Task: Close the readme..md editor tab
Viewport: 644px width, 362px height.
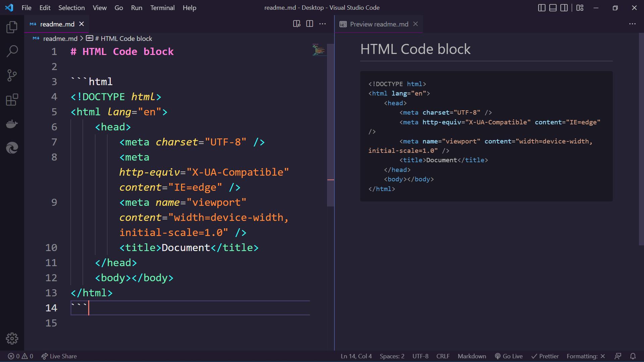Action: 82,24
